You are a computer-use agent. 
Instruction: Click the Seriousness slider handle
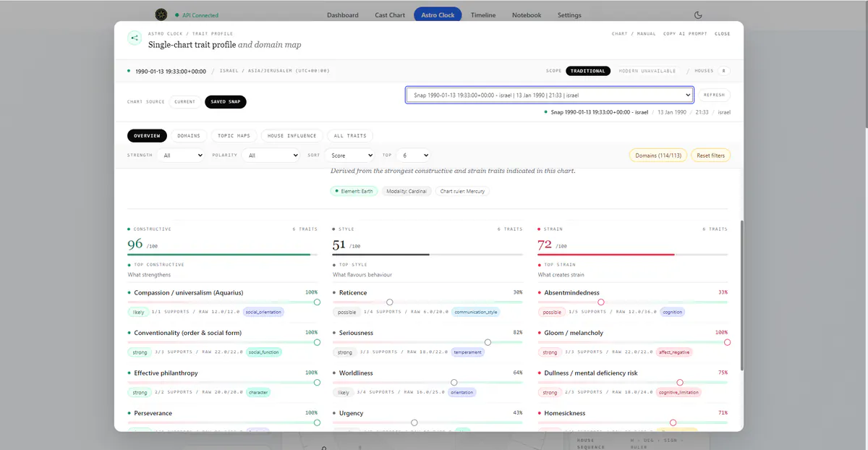[488, 342]
